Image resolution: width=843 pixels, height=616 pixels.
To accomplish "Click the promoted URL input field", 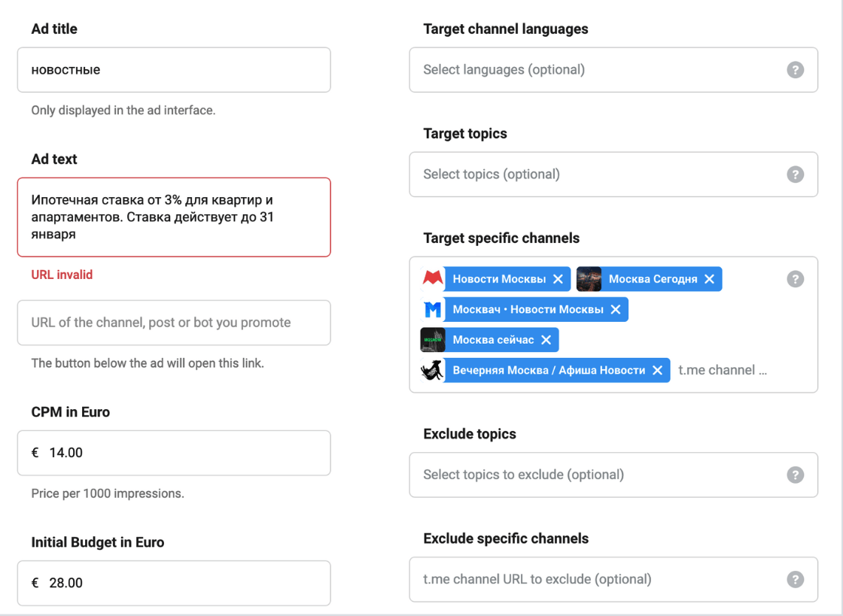I will tap(174, 323).
